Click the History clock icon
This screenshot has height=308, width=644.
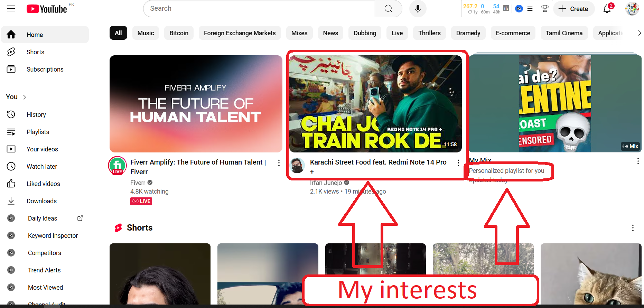pos(11,114)
